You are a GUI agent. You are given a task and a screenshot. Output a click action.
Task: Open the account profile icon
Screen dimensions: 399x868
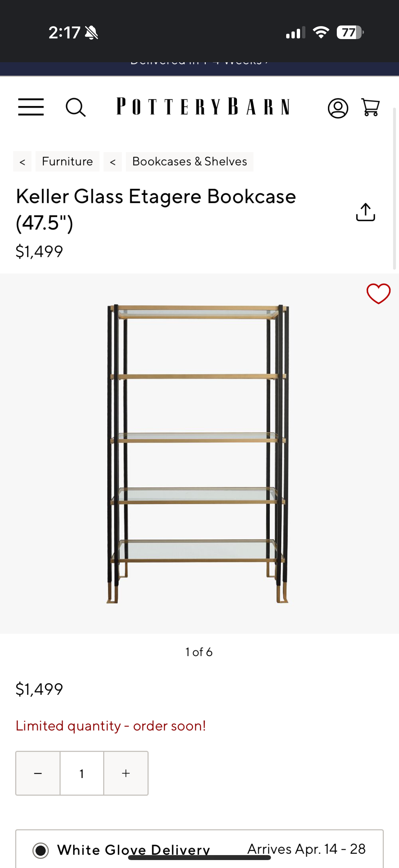pyautogui.click(x=338, y=108)
